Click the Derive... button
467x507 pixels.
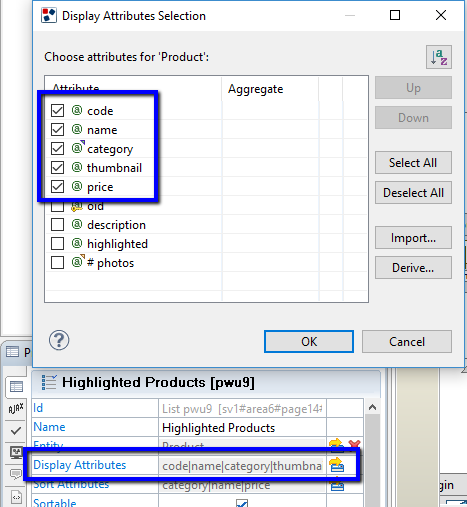pos(413,268)
